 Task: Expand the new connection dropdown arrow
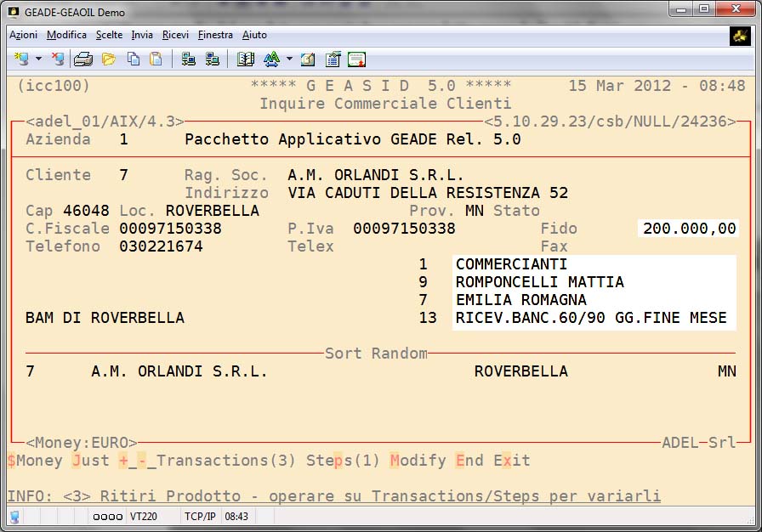coord(38,59)
